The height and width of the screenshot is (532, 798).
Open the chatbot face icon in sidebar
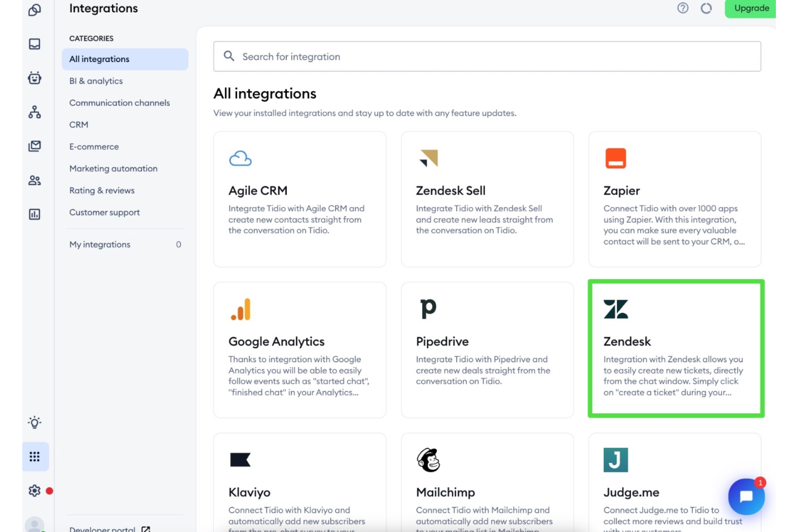coord(35,78)
